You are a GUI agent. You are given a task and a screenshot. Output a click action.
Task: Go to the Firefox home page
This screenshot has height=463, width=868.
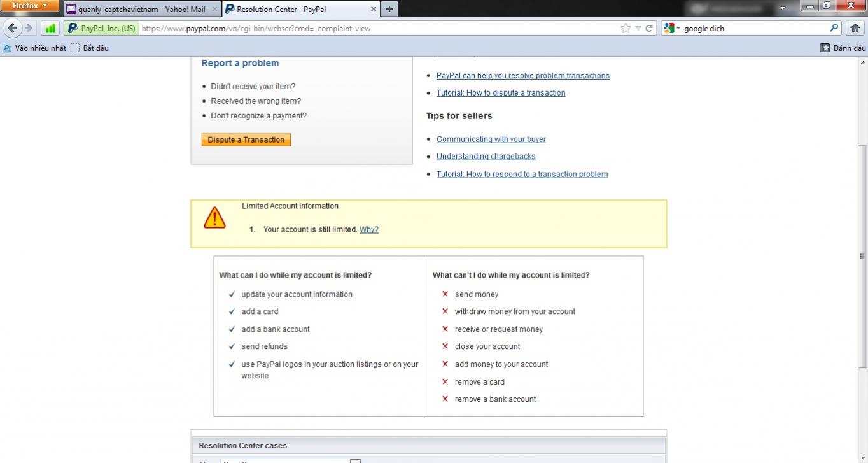pos(855,28)
